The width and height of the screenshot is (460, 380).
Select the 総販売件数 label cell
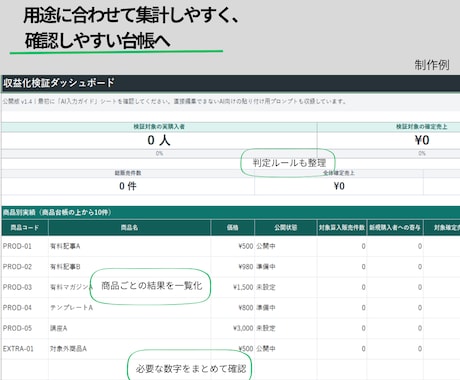[x=128, y=173]
